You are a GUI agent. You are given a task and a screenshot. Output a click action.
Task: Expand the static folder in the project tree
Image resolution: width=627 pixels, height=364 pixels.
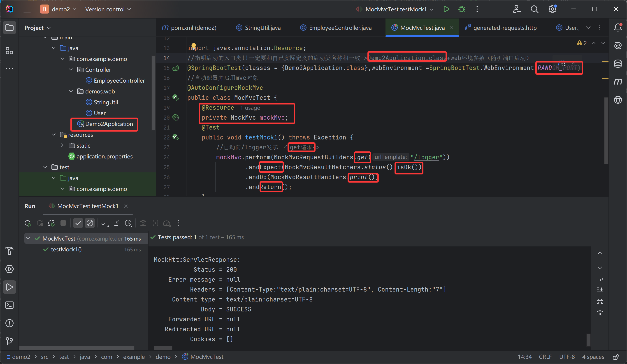[62, 146]
